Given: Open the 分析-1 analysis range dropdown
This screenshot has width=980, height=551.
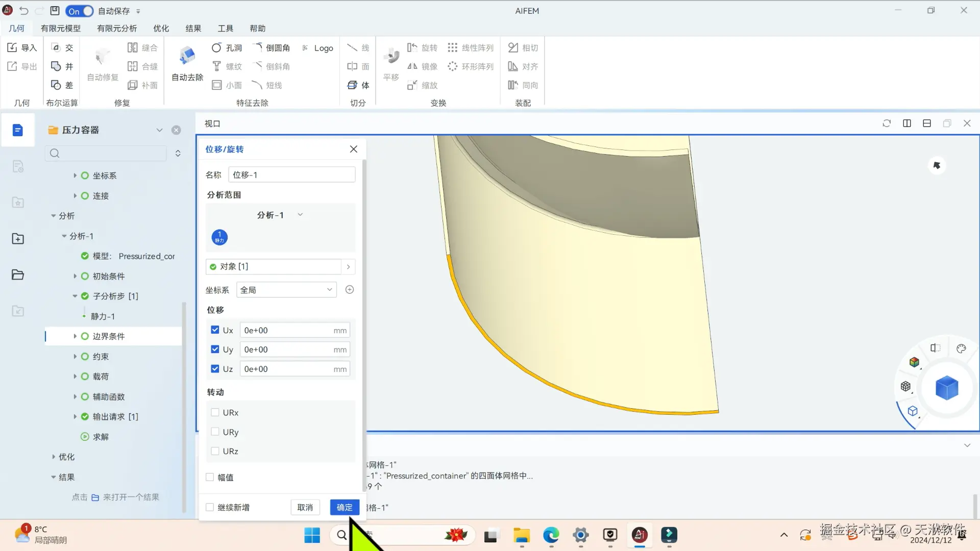Looking at the screenshot, I should (280, 215).
